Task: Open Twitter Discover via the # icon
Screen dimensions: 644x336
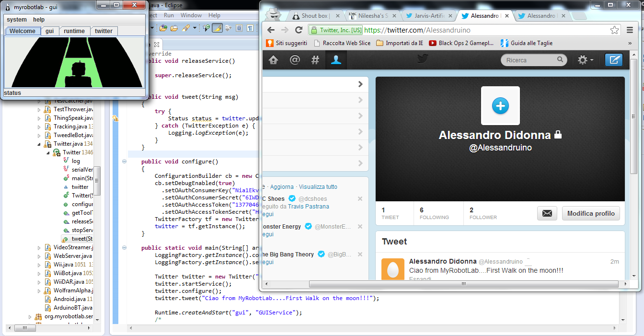Action: coord(315,60)
